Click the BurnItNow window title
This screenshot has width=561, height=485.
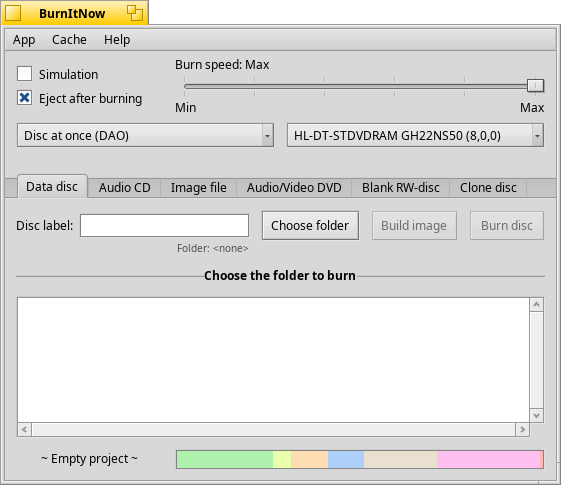(72, 14)
